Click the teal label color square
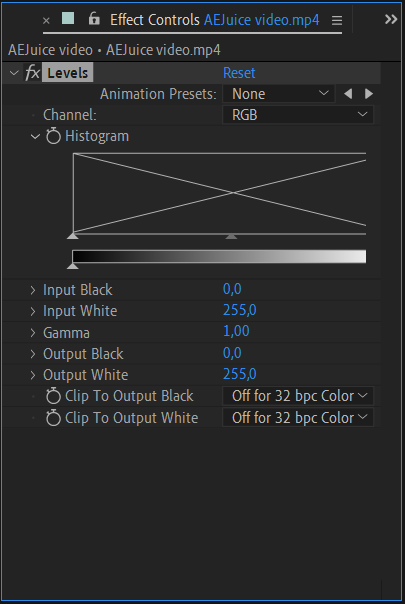405x604 pixels. coord(68,18)
